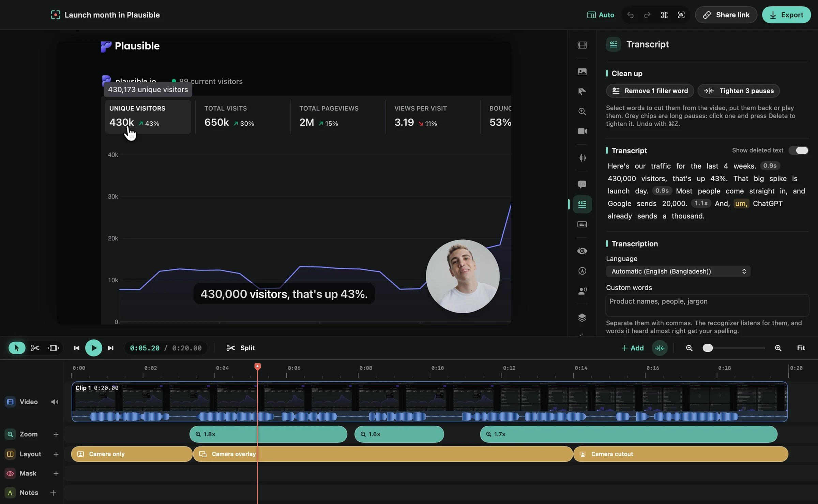This screenshot has height=504, width=818.
Task: Add a new Zoom track item
Action: coord(56,434)
